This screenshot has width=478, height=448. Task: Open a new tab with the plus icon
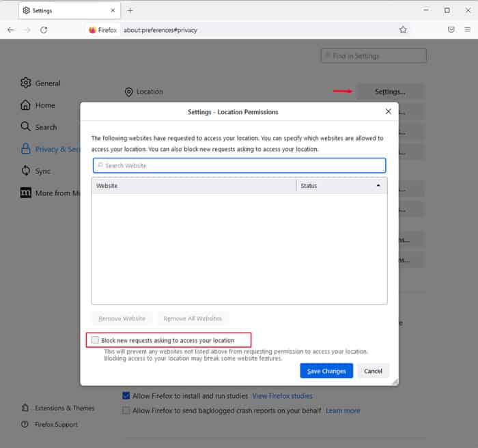pyautogui.click(x=130, y=11)
